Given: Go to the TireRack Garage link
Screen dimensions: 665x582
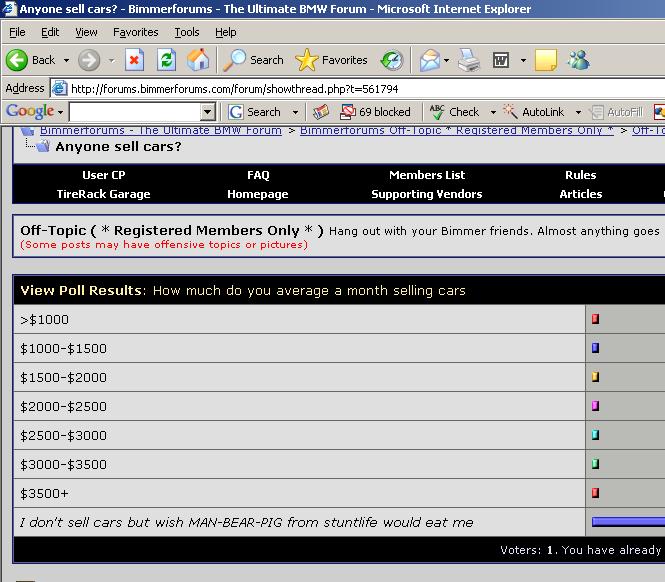Looking at the screenshot, I should pos(103,194).
